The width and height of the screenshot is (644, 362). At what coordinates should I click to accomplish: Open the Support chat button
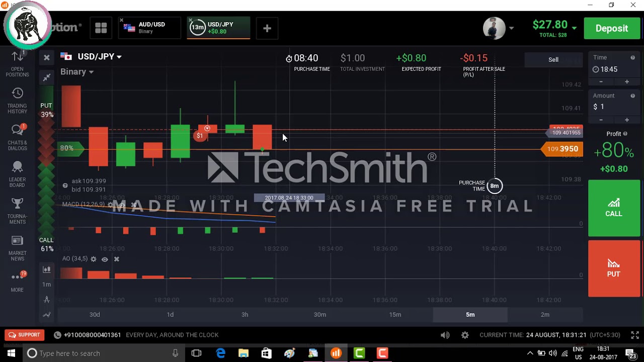coord(25,335)
